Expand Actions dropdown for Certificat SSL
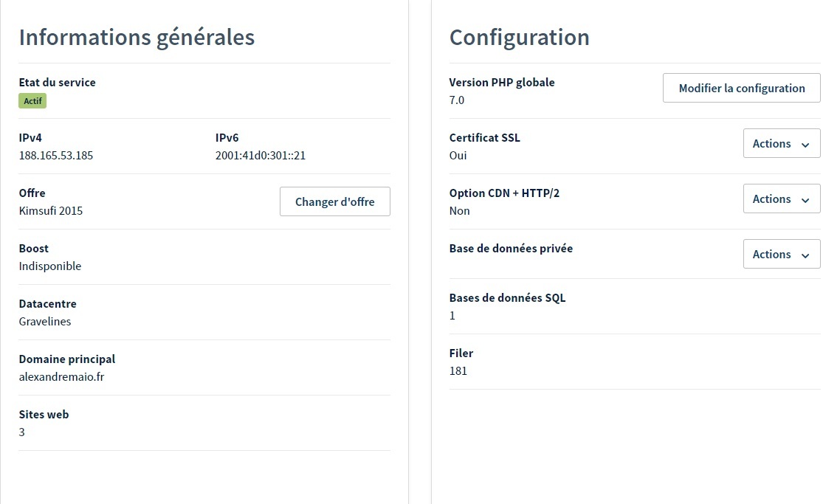The height and width of the screenshot is (504, 823). pos(781,144)
